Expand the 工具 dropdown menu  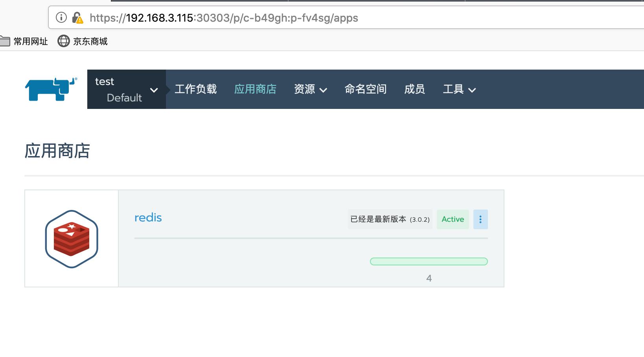point(459,89)
